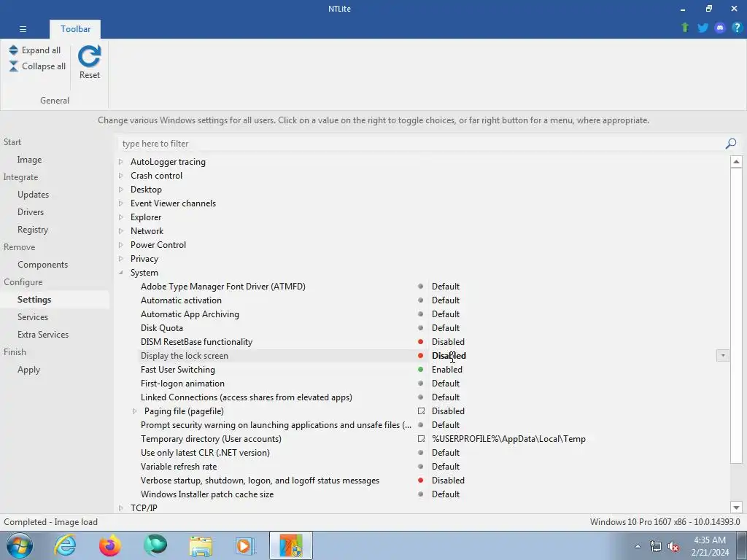Toggle Variable refresh rate Default value
Viewport: 747px width, 560px height.
click(x=446, y=467)
